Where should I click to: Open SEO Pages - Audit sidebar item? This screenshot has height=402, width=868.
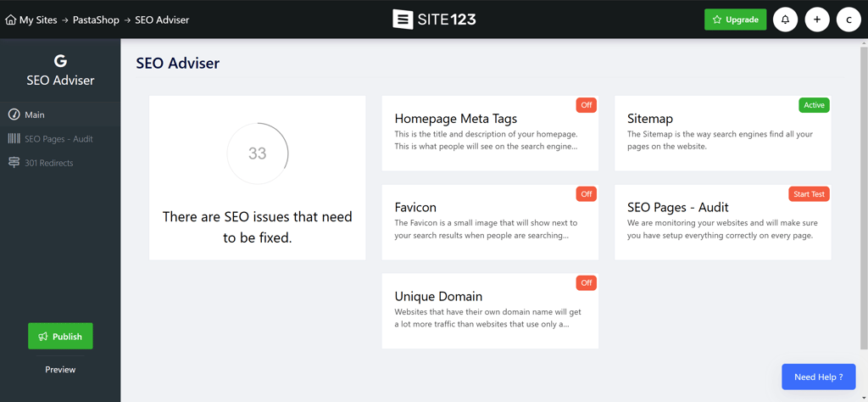[60, 138]
